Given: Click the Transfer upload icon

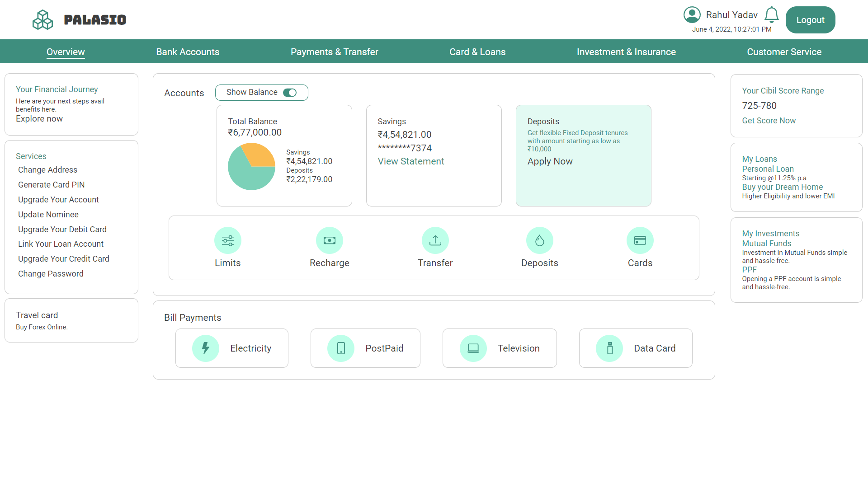Looking at the screenshot, I should click(x=435, y=240).
